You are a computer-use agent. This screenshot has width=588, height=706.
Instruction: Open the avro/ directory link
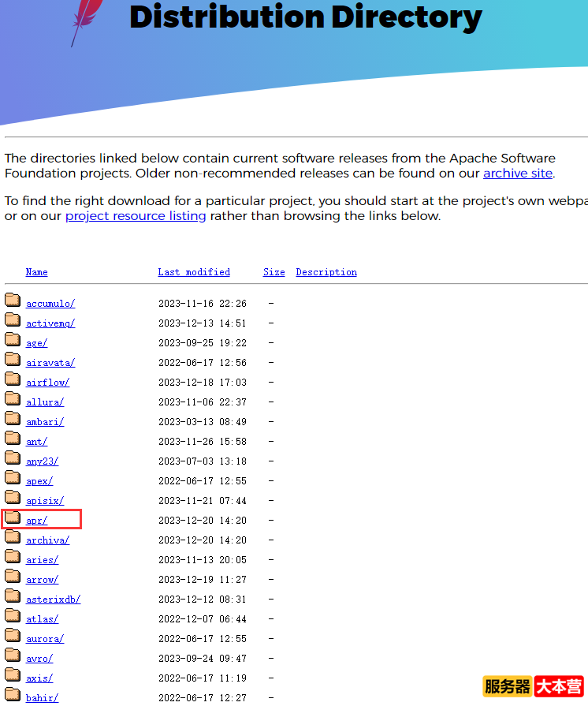click(x=39, y=659)
